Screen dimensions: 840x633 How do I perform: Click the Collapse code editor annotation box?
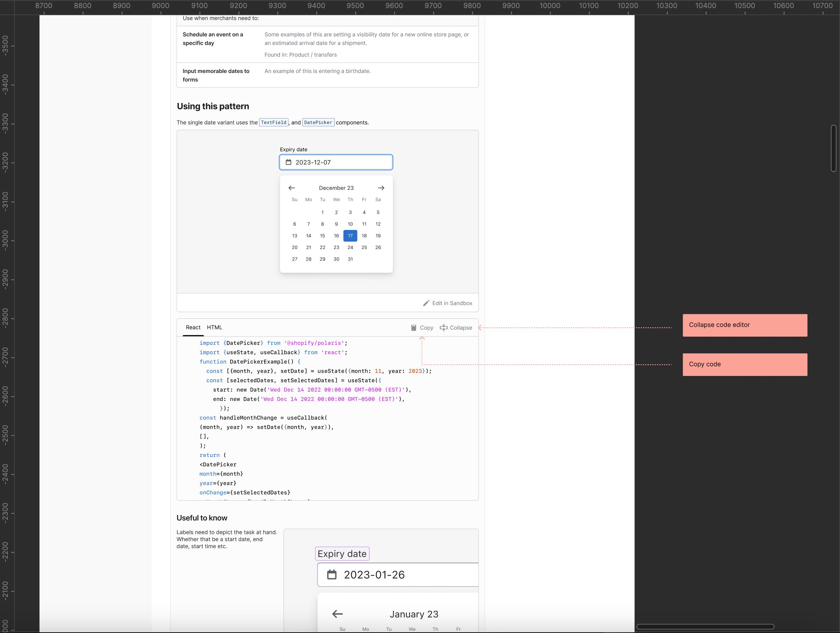pyautogui.click(x=744, y=325)
